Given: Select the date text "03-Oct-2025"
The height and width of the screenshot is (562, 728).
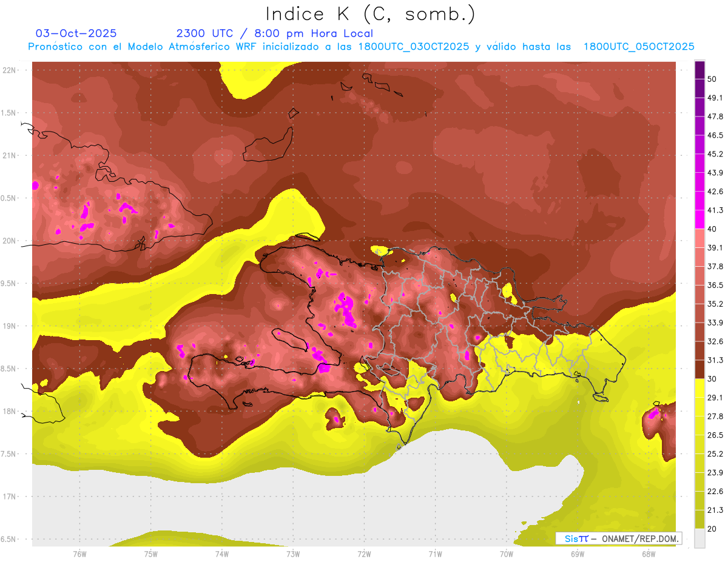Looking at the screenshot, I should click(x=76, y=33).
